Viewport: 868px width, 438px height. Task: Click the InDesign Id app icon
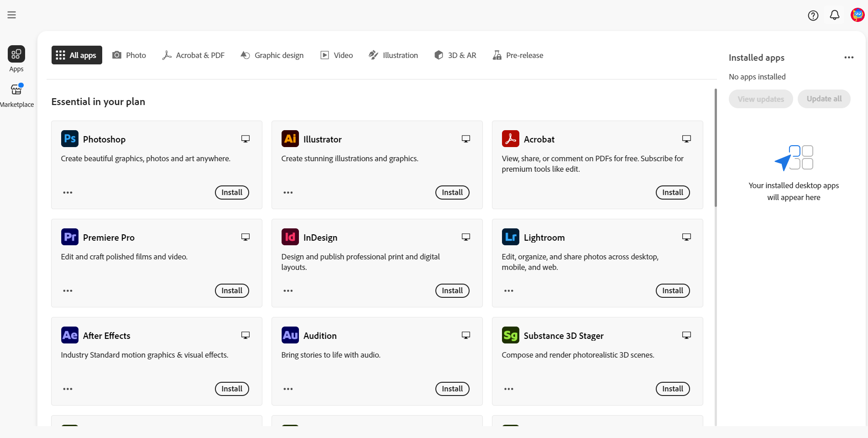coord(290,237)
